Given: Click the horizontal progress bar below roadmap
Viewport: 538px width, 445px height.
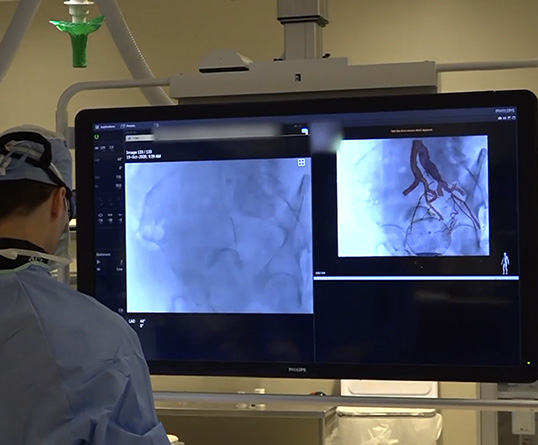Looking at the screenshot, I should (416, 278).
